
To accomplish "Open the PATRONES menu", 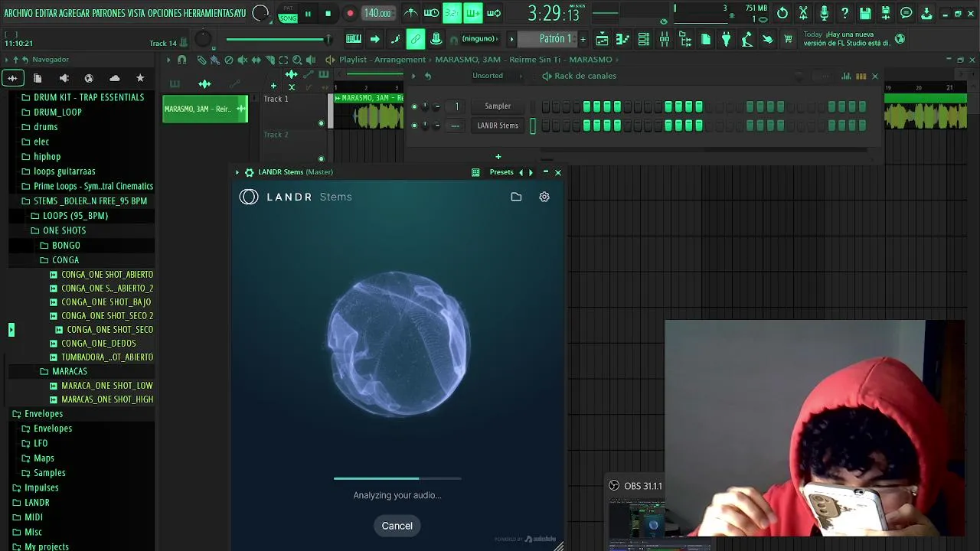I will [x=109, y=13].
